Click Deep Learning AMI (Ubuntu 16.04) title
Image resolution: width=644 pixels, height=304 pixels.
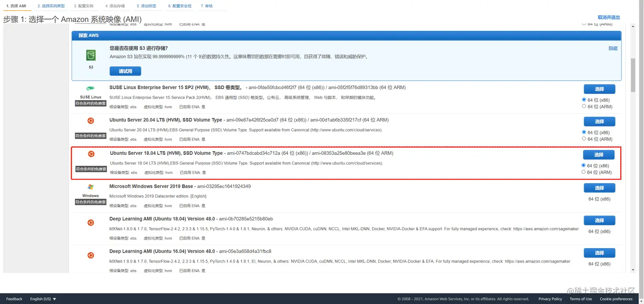[162, 251]
